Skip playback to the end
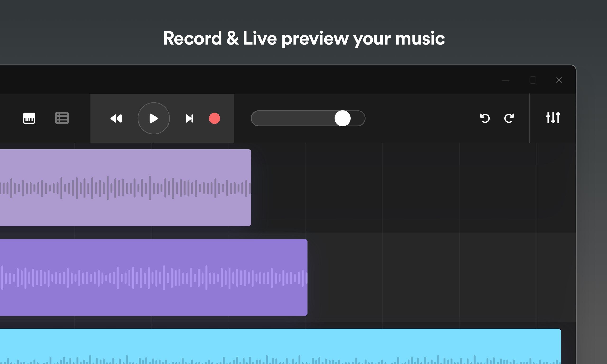 pos(189,118)
